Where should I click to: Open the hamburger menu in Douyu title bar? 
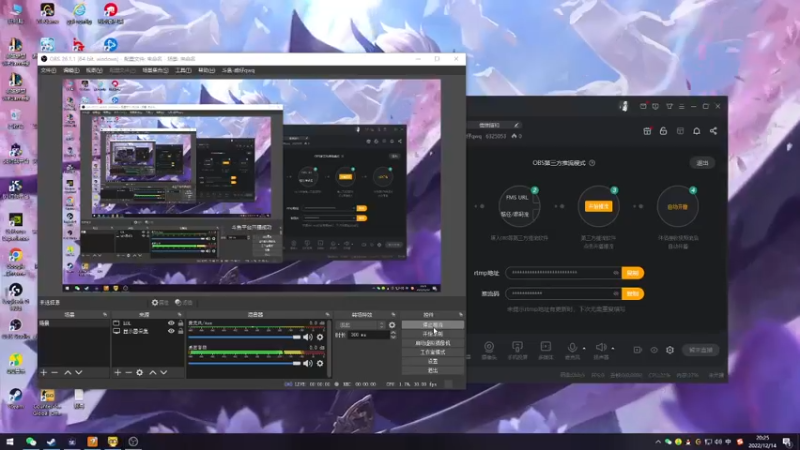point(682,106)
